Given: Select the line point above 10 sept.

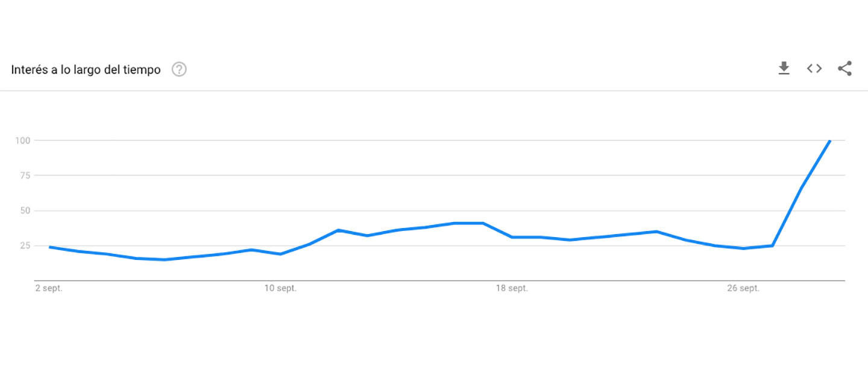Looking at the screenshot, I should 280,254.
